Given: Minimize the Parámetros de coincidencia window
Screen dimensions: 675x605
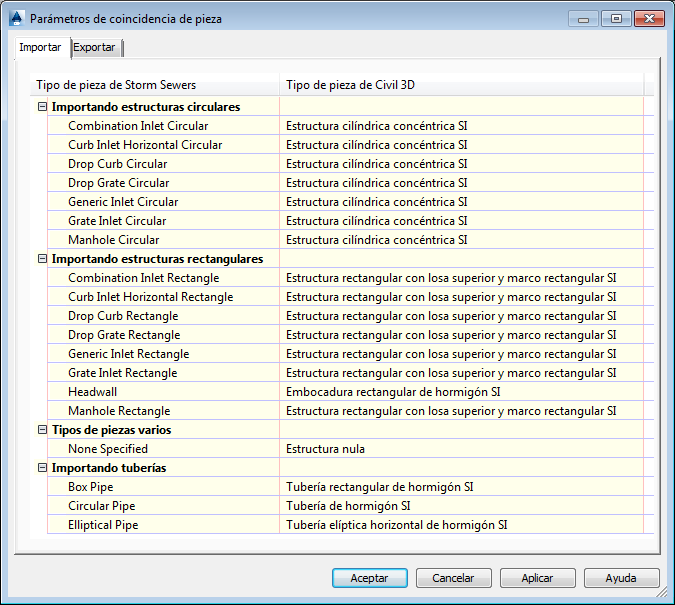Looking at the screenshot, I should pos(583,19).
